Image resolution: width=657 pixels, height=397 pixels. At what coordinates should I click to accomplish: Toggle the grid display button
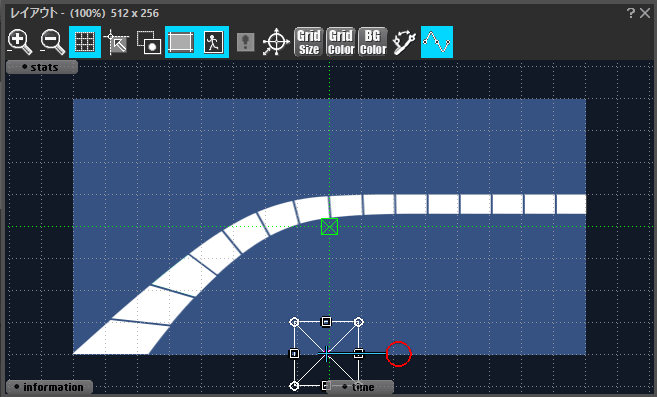click(x=85, y=42)
